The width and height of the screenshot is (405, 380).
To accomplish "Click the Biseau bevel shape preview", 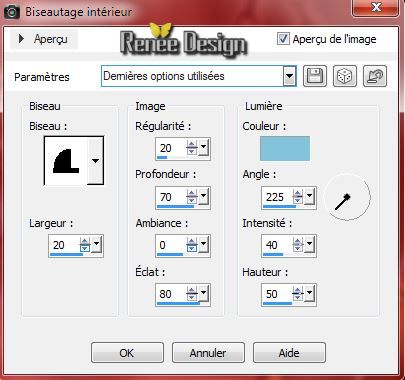I will click(x=66, y=161).
